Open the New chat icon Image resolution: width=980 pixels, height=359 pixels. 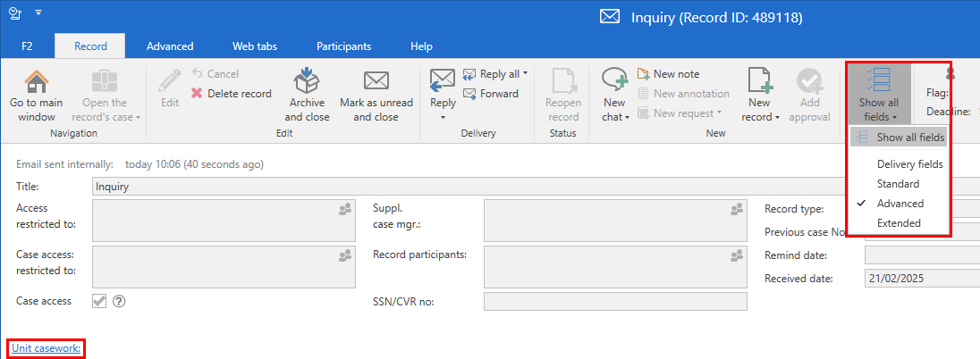[614, 82]
